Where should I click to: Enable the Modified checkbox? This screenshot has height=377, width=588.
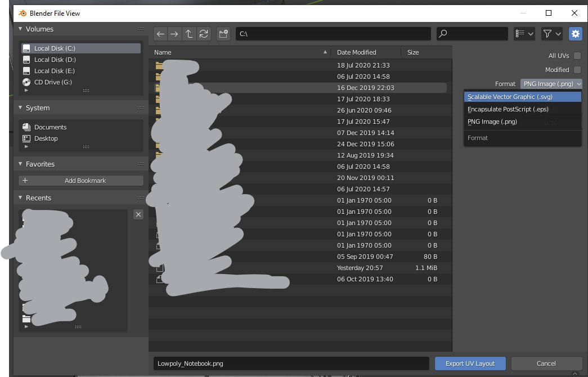(577, 70)
